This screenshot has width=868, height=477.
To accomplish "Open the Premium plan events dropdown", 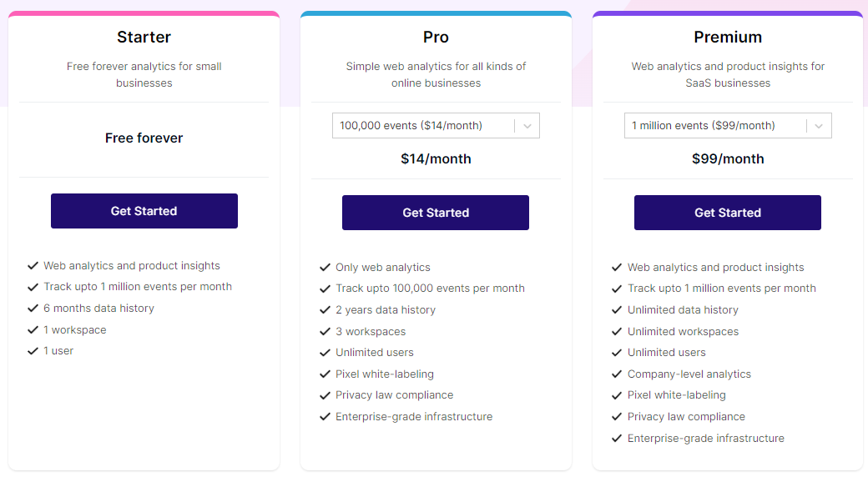I will pyautogui.click(x=714, y=126).
